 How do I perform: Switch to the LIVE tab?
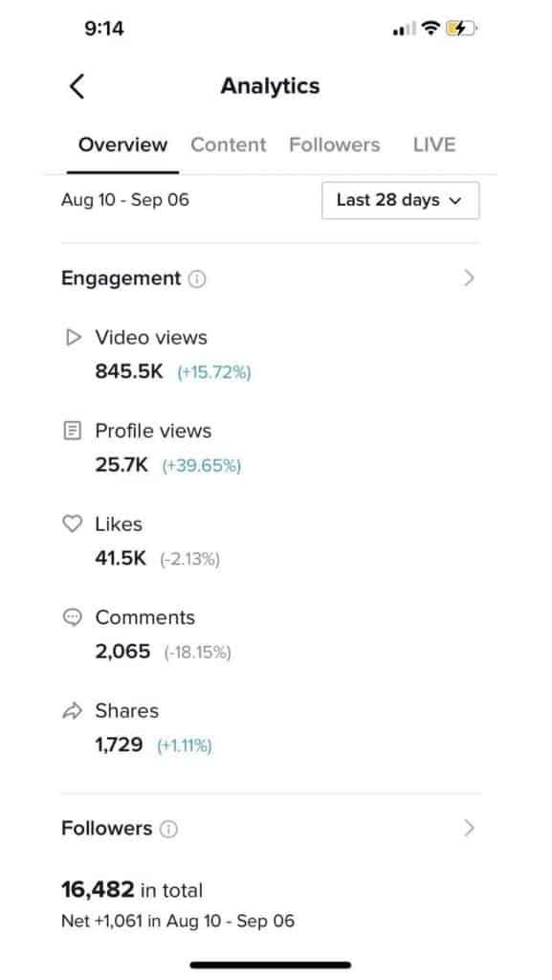coord(433,145)
